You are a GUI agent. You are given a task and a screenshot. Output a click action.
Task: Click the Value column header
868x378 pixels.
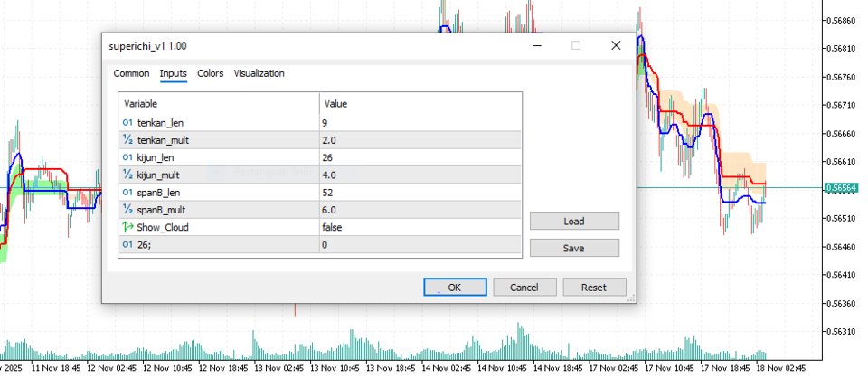click(x=420, y=103)
